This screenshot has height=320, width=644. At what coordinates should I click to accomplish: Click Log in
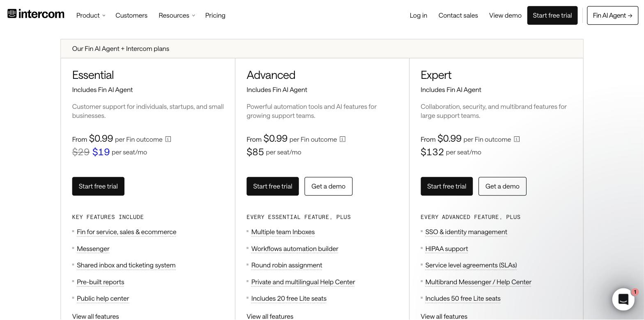click(418, 15)
